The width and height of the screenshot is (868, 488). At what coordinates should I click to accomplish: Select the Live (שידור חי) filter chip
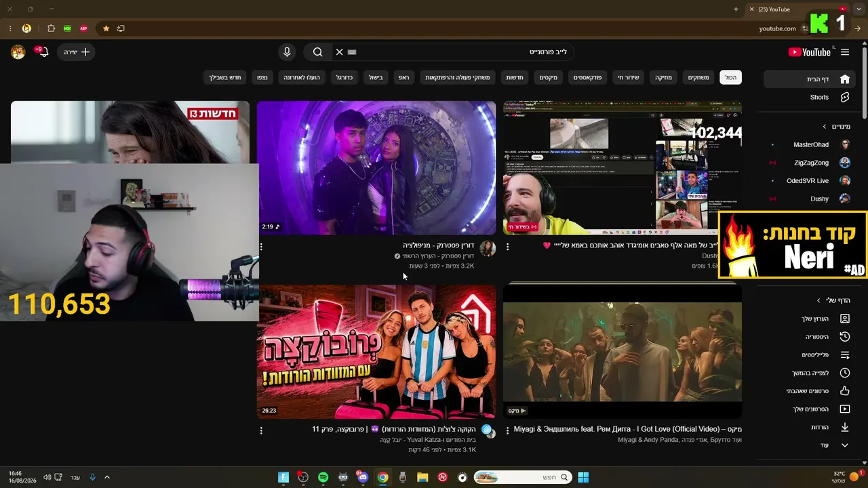point(628,77)
